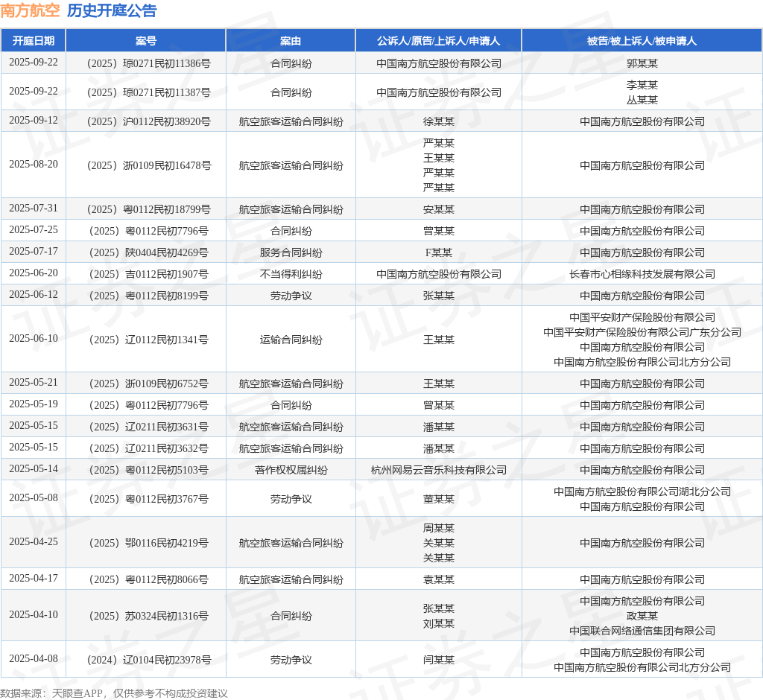Viewport: 763px width, 700px height.
Task: Click the date 2025-07-17
Action: [34, 251]
